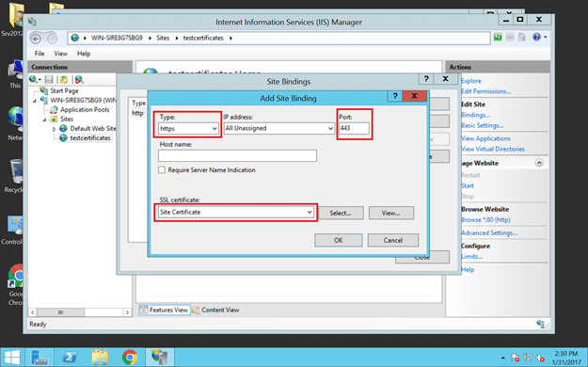The width and height of the screenshot is (588, 367).
Task: Select testcertificates site in the tree
Action: pos(90,138)
